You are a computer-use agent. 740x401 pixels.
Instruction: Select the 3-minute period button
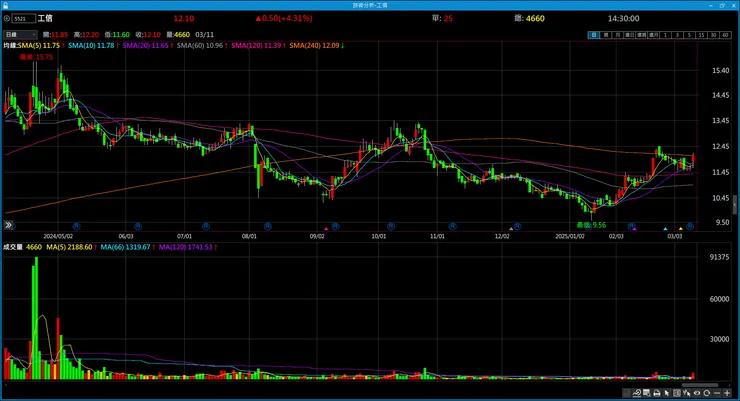677,35
